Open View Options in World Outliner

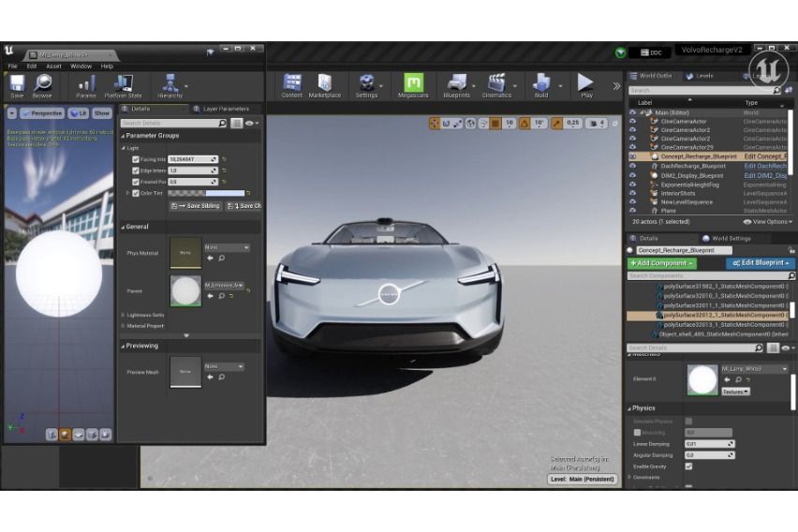point(767,222)
